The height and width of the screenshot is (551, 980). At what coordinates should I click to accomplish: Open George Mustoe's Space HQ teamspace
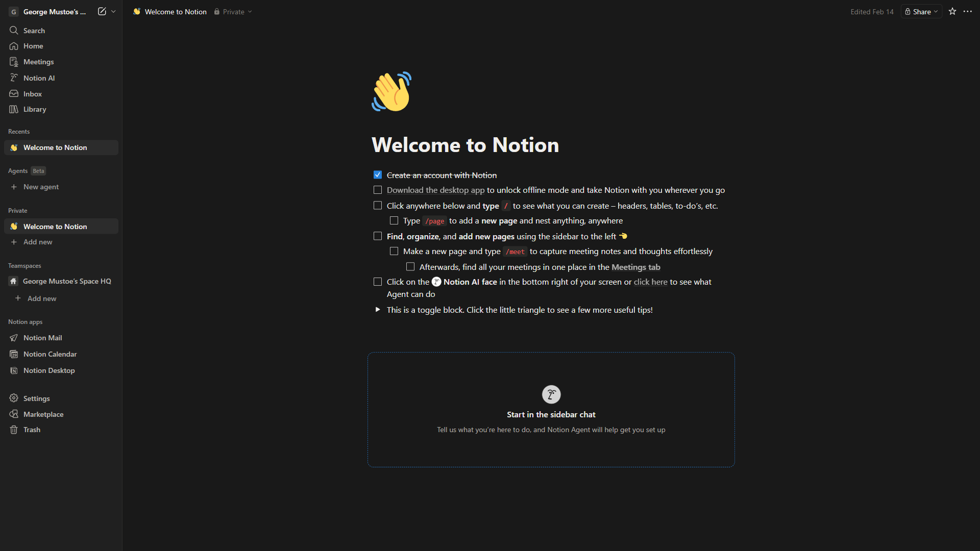click(x=61, y=281)
